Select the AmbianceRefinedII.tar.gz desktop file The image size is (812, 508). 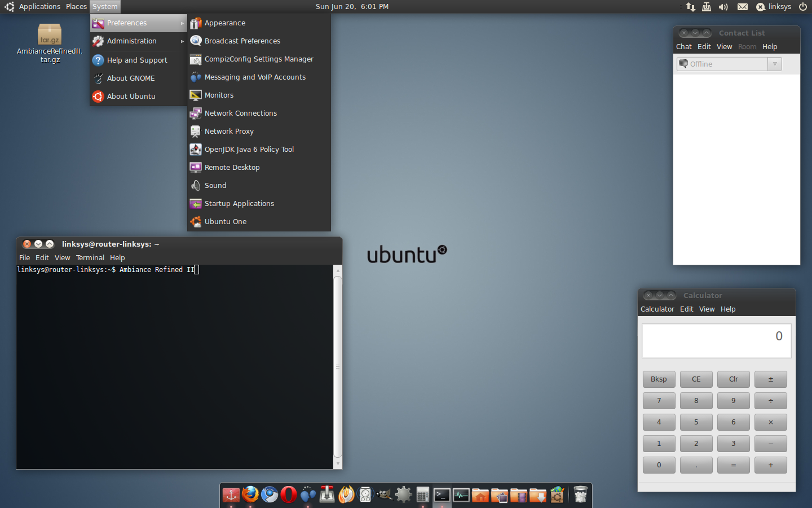pyautogui.click(x=50, y=43)
